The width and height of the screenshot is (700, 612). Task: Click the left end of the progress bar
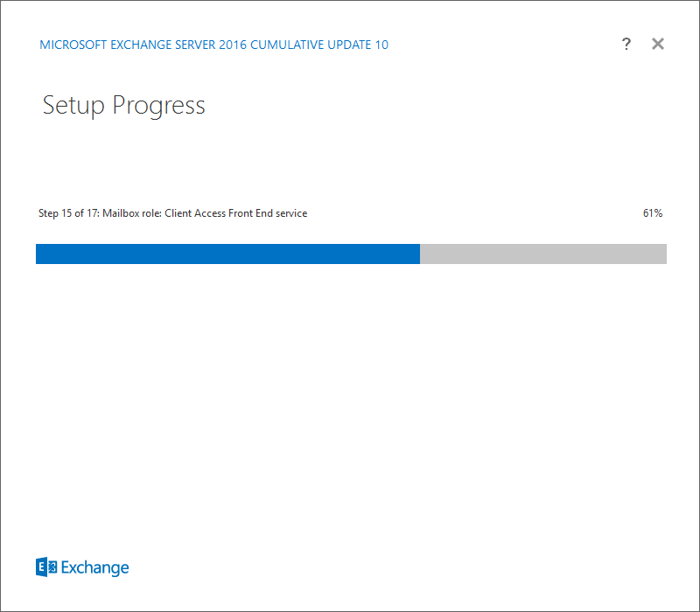(38, 254)
